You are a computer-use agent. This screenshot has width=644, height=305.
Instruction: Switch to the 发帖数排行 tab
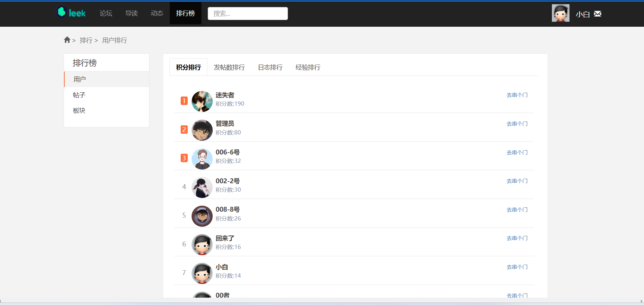coord(229,67)
